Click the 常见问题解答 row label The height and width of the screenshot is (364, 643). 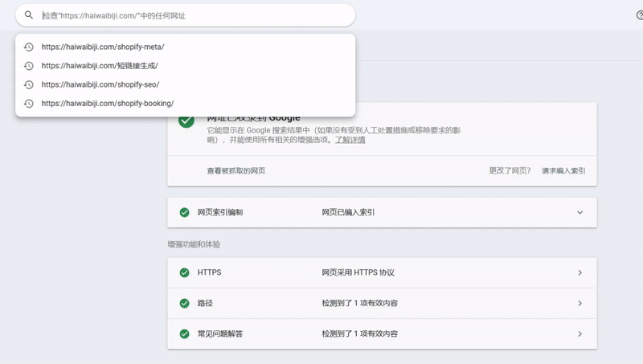(x=219, y=334)
